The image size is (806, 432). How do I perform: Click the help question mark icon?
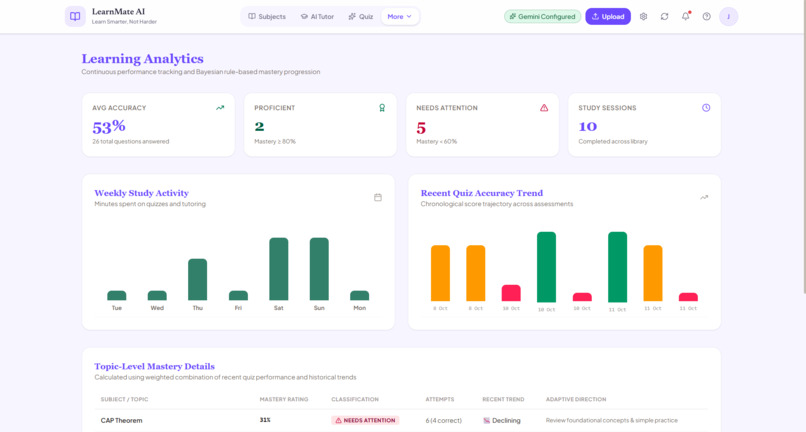pyautogui.click(x=706, y=16)
